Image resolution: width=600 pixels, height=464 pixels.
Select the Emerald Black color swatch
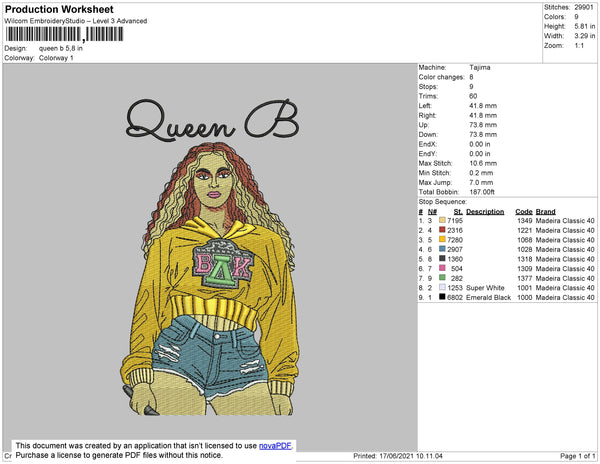click(x=442, y=297)
